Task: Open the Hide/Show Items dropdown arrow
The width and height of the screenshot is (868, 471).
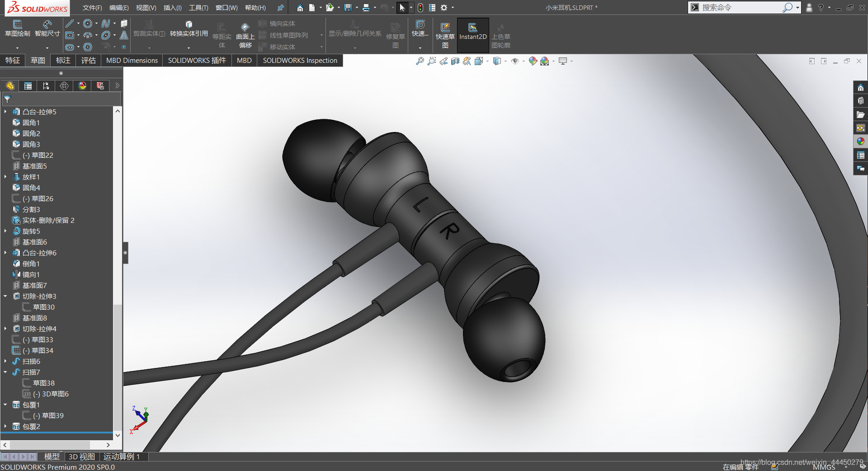Action: [x=524, y=61]
